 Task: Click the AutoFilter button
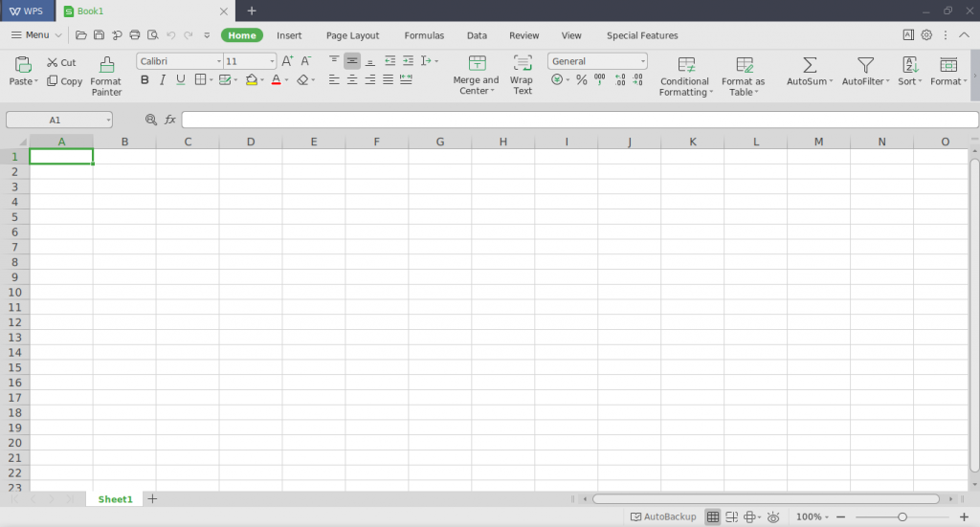pos(865,72)
